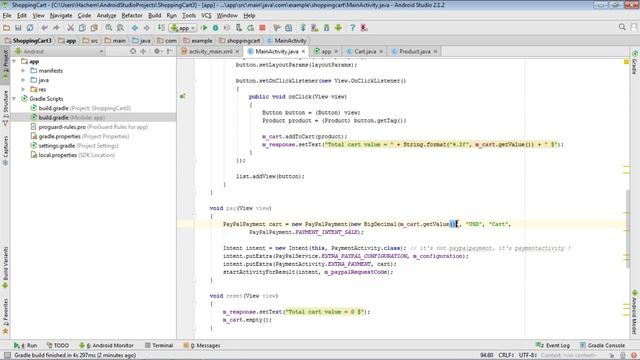Close the MainActivity.java tab
The image size is (640, 360).
point(303,51)
